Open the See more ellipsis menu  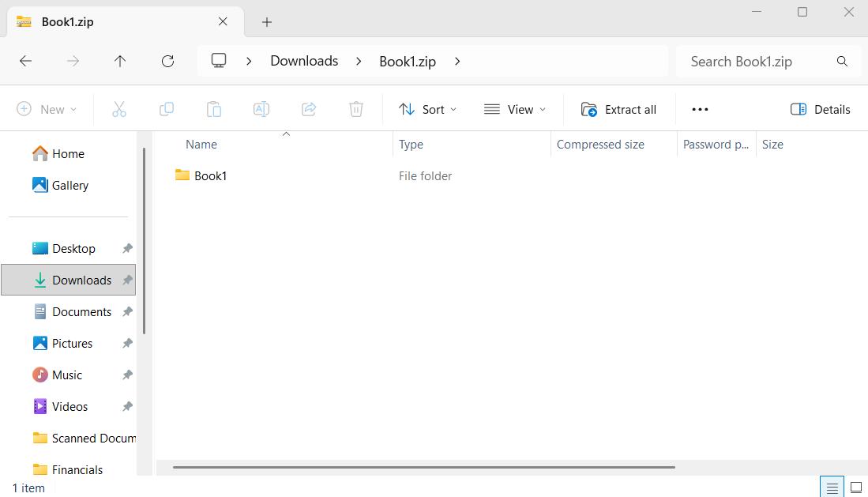pyautogui.click(x=701, y=109)
